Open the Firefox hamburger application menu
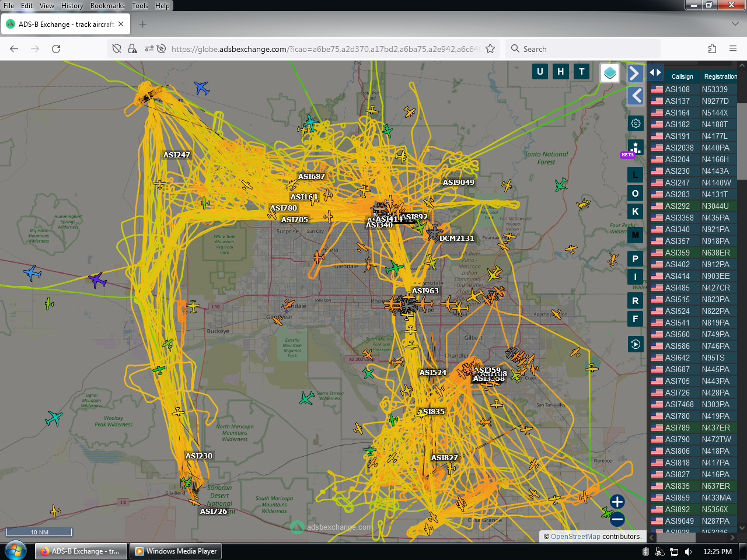The width and height of the screenshot is (747, 560). 733,49
